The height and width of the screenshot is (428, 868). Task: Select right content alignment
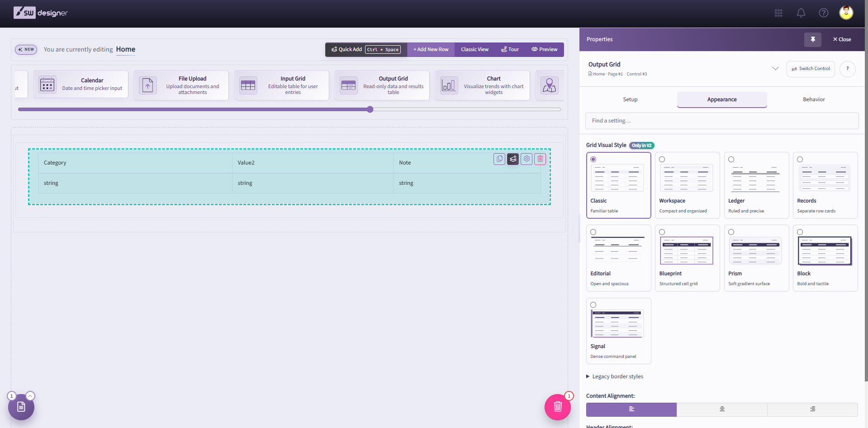point(812,409)
